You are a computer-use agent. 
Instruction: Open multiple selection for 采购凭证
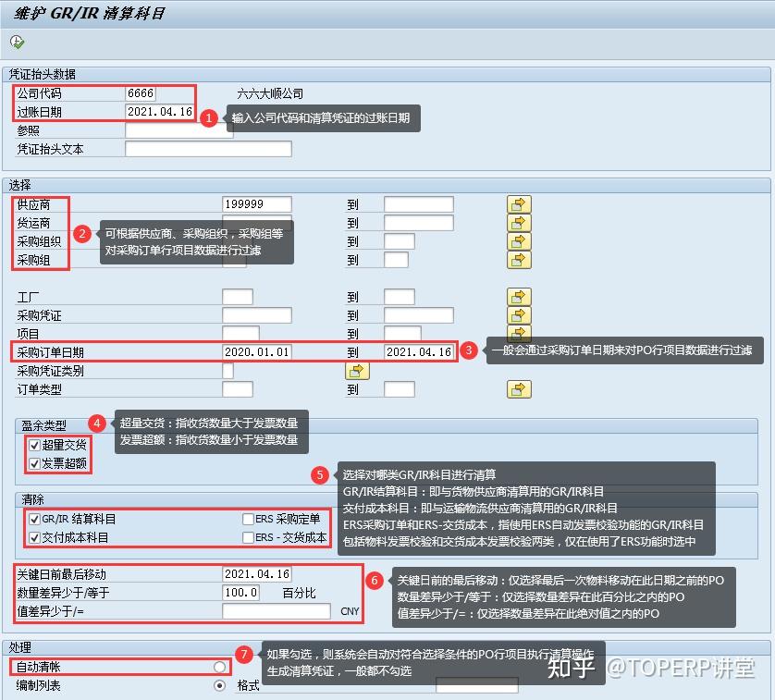pos(519,316)
